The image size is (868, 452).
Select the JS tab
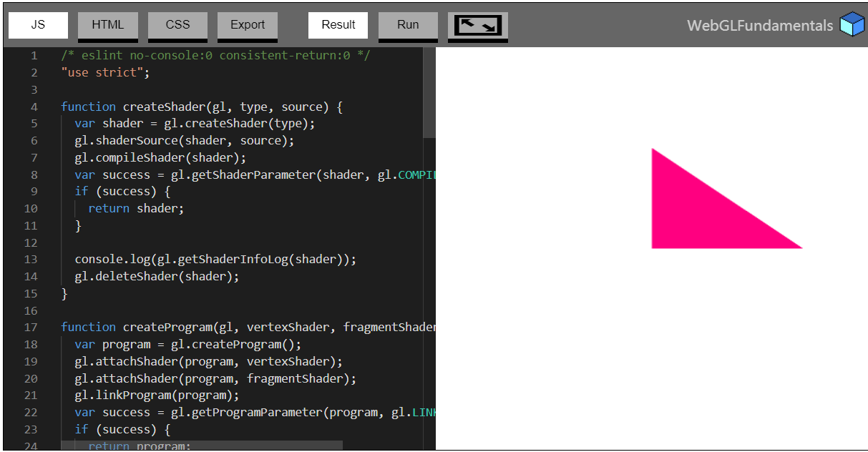point(38,25)
